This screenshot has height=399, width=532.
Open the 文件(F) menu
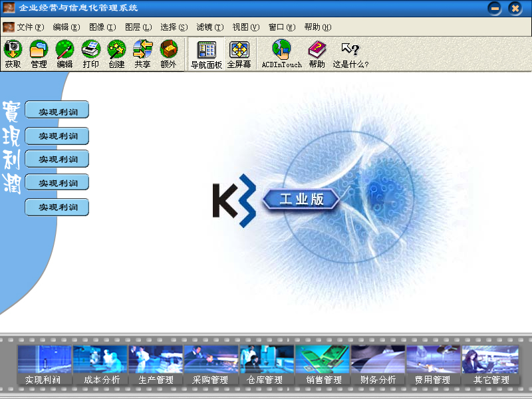click(x=31, y=27)
